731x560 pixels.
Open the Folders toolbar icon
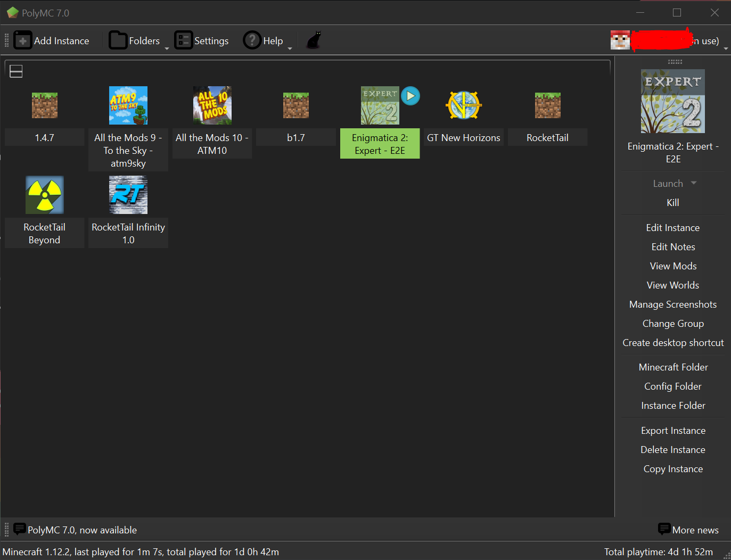tap(118, 40)
